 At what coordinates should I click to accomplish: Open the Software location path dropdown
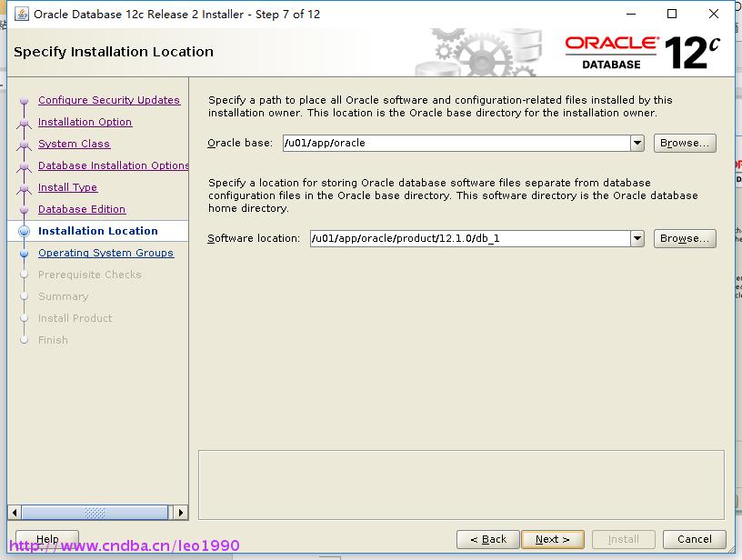(x=637, y=238)
